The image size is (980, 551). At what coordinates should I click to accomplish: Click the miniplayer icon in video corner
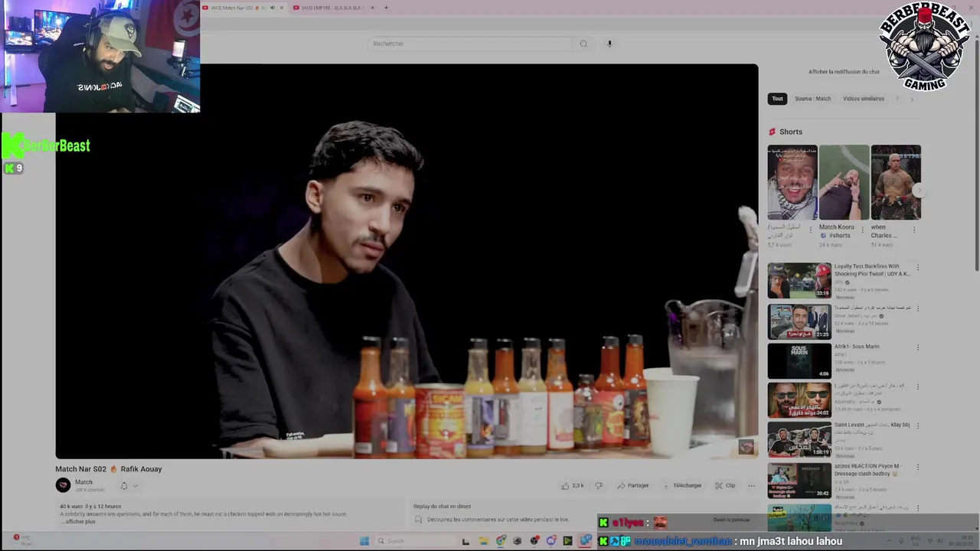(746, 446)
